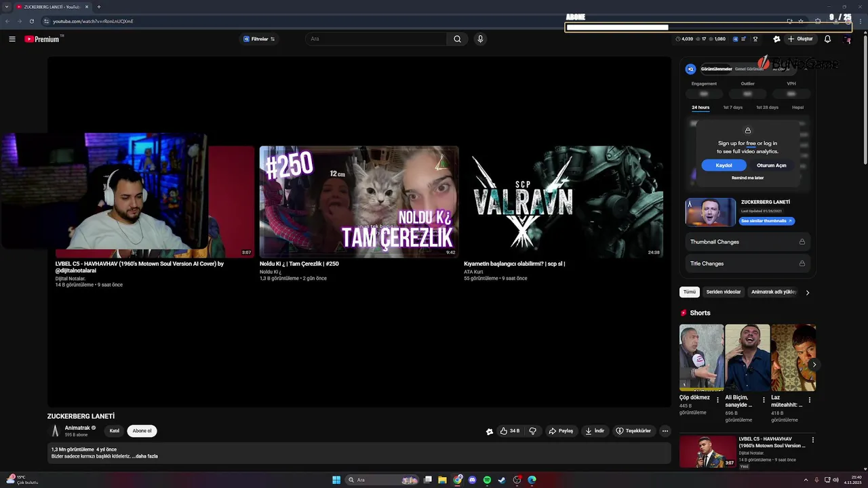Open Discord from taskbar
The image size is (868, 488).
pyautogui.click(x=473, y=480)
